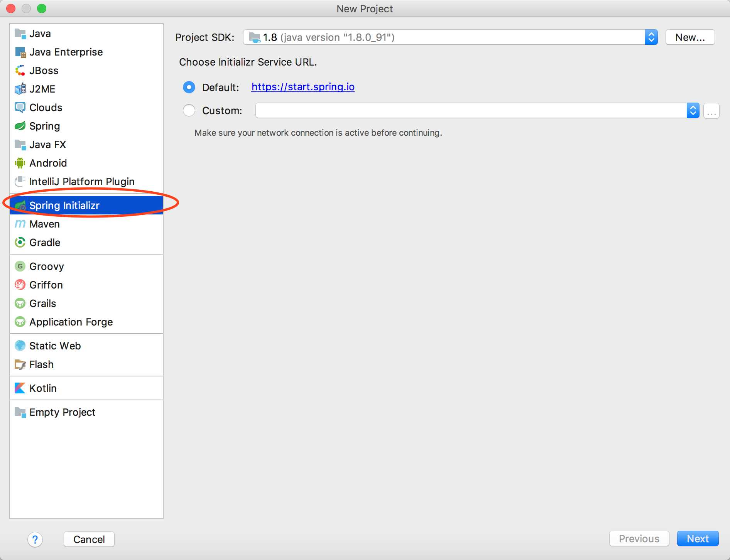Click the Empty Project folder icon
The width and height of the screenshot is (730, 560).
[x=20, y=412]
